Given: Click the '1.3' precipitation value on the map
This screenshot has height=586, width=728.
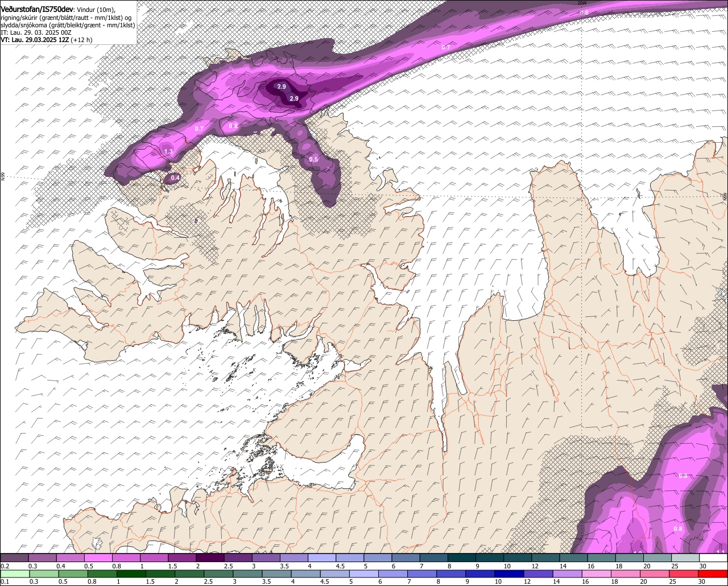Looking at the screenshot, I should [x=168, y=152].
